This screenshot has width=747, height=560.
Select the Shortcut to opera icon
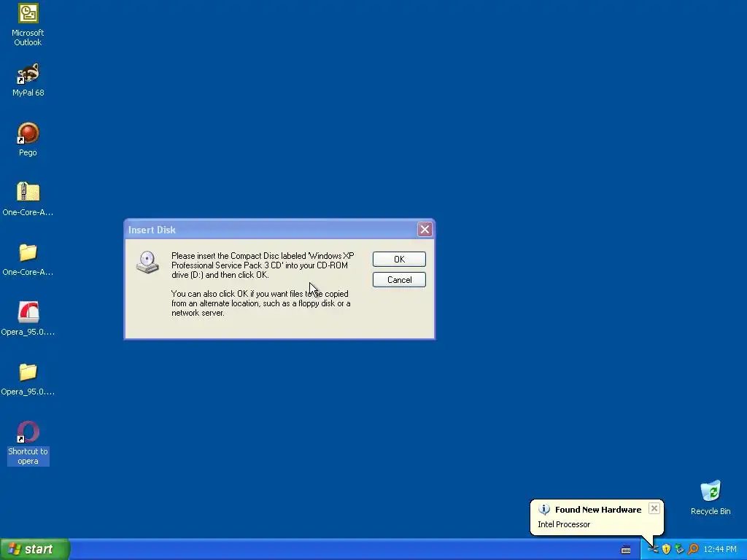[x=28, y=432]
